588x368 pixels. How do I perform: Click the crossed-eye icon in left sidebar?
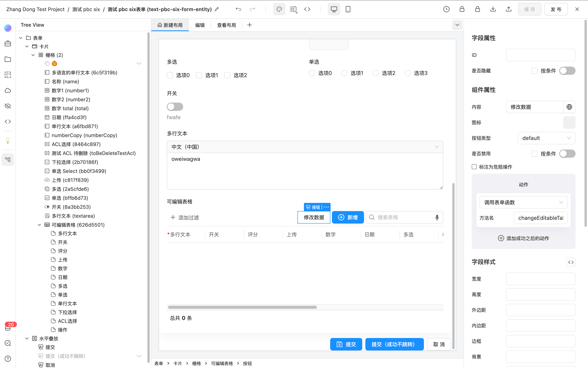click(x=8, y=106)
